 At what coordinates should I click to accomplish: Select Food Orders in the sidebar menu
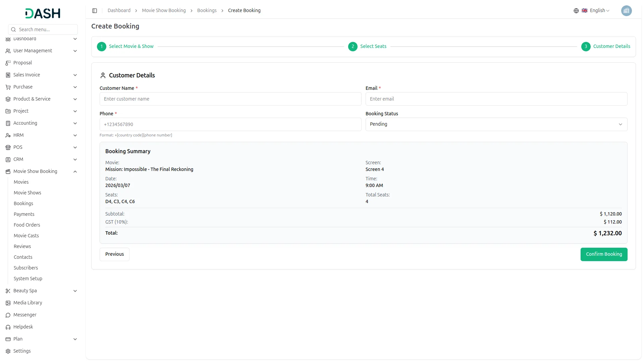(x=27, y=225)
